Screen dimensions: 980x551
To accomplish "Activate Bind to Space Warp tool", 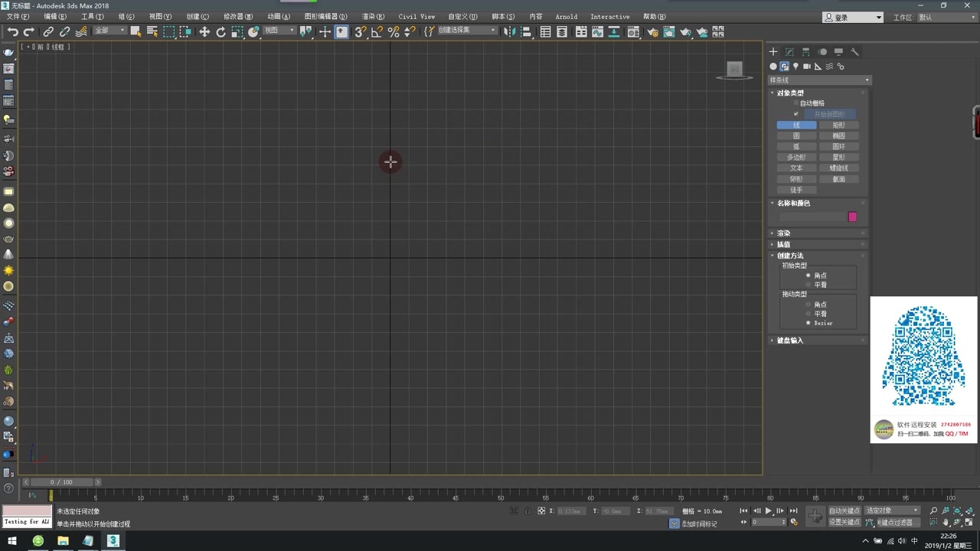I will tap(81, 31).
